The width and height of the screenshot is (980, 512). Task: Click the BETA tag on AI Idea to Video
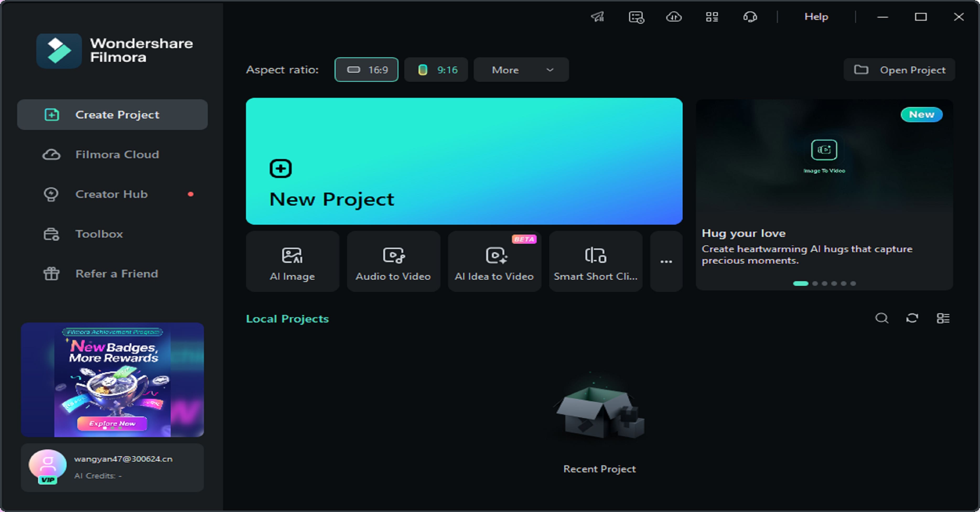(524, 239)
